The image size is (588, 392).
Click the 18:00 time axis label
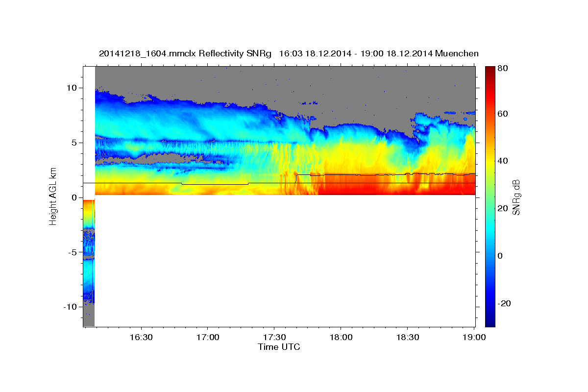click(341, 338)
